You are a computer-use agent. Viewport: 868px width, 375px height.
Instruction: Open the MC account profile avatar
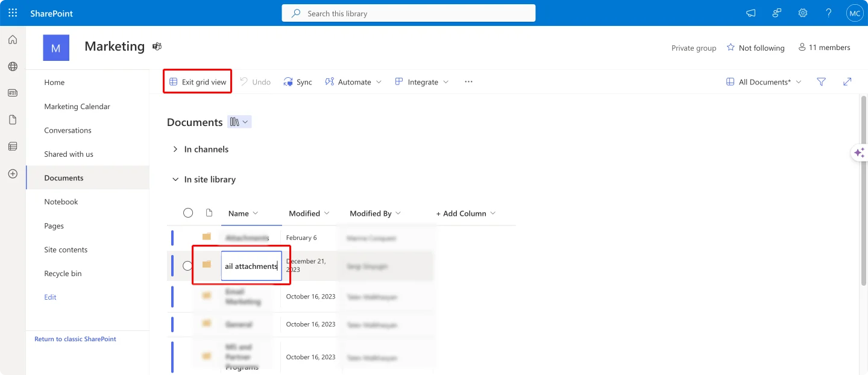855,13
